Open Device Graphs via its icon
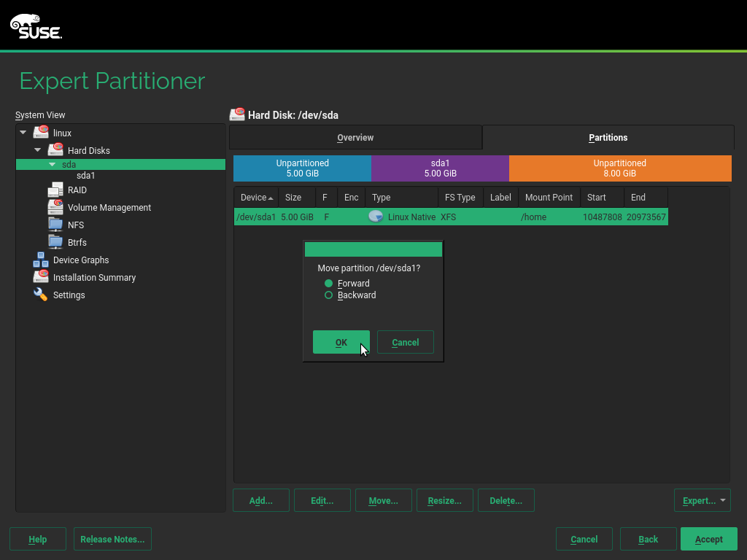 [41, 260]
